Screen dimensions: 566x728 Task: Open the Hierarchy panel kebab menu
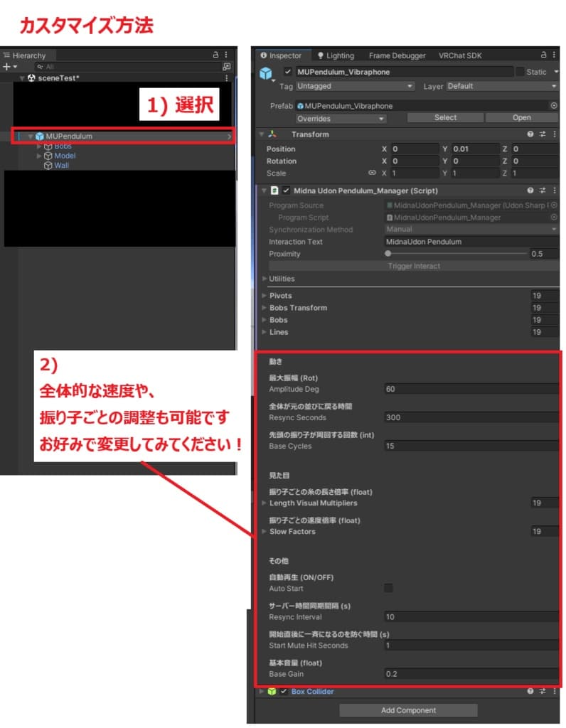click(226, 55)
